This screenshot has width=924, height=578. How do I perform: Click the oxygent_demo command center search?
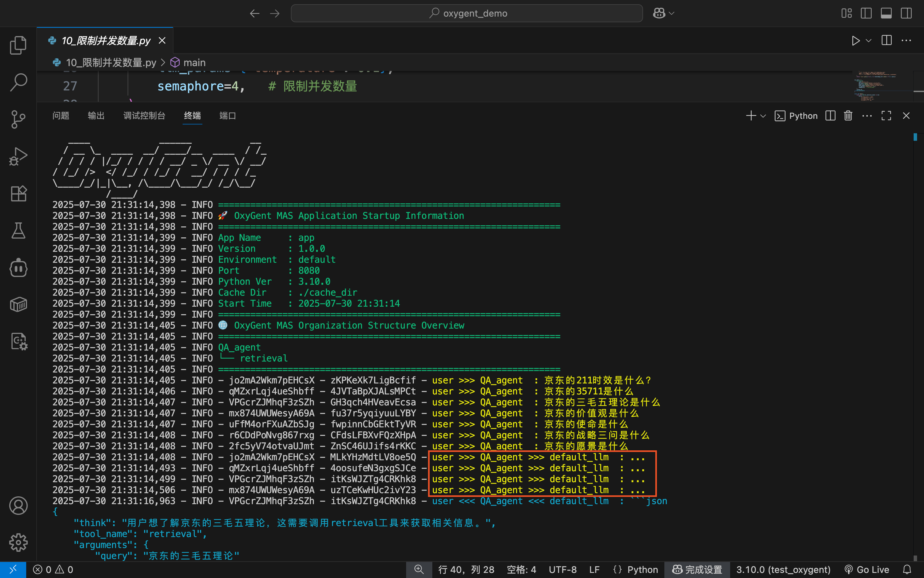[467, 13]
